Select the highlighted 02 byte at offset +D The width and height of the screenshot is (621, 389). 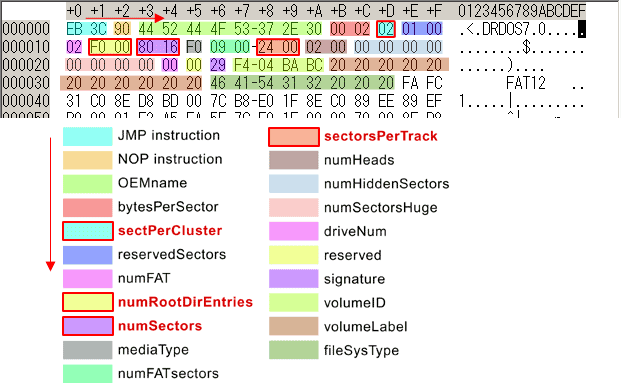(386, 29)
